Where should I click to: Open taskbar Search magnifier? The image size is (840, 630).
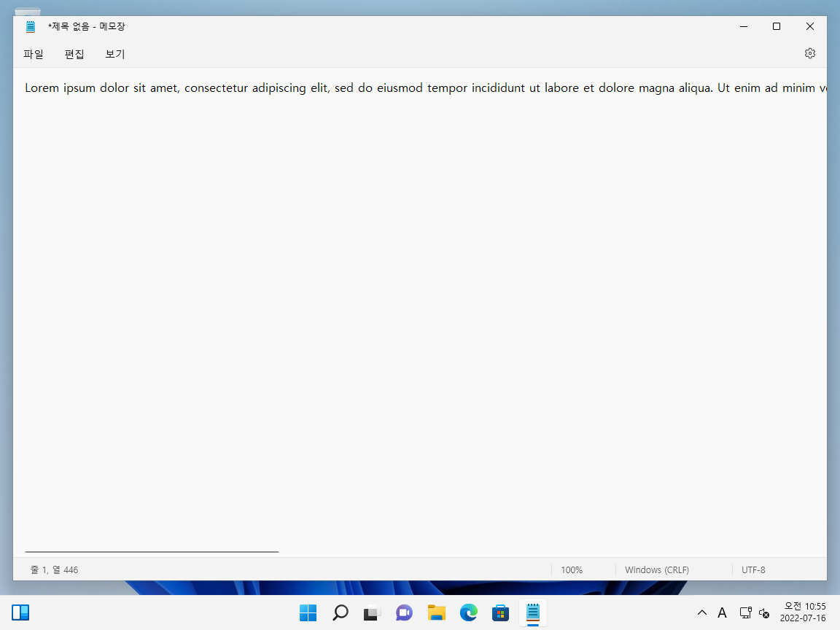click(341, 612)
